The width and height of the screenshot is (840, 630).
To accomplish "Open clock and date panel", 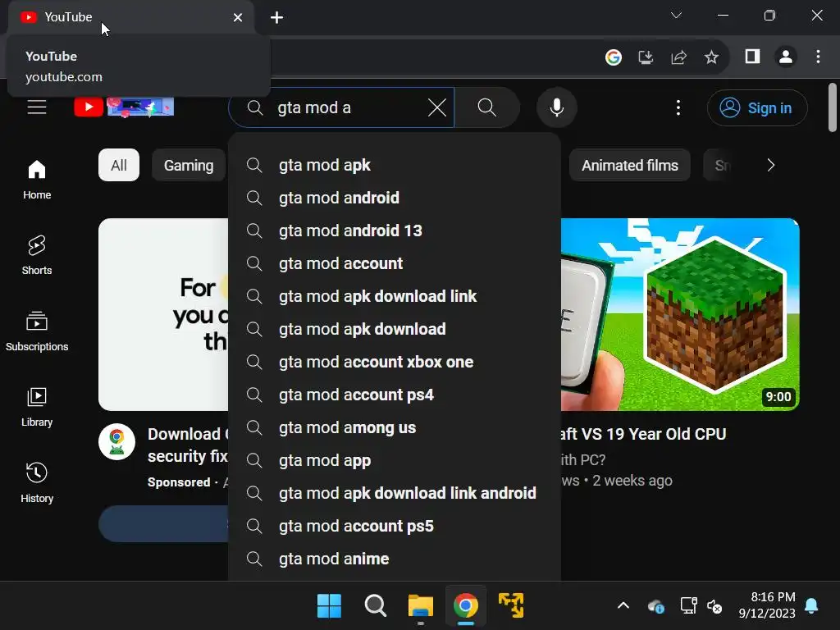I will pos(767,605).
